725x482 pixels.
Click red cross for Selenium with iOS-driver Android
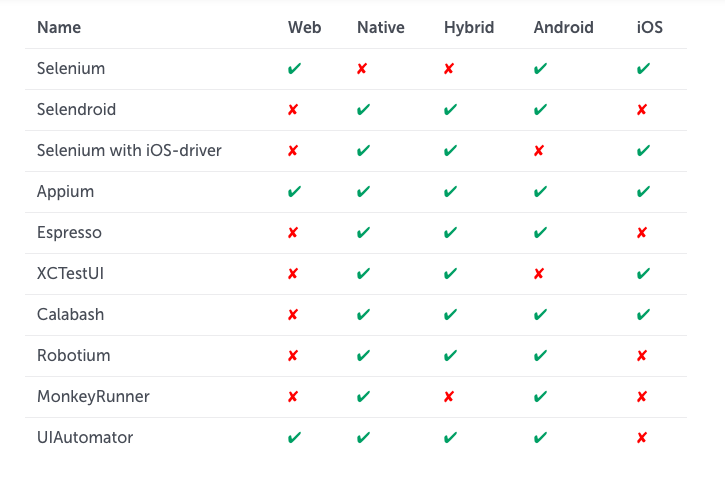pos(540,151)
